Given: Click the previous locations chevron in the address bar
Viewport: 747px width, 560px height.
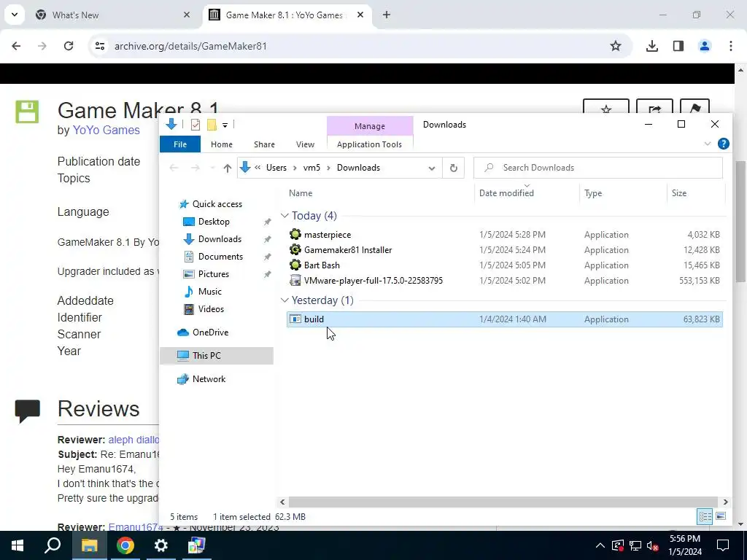Looking at the screenshot, I should [x=258, y=168].
